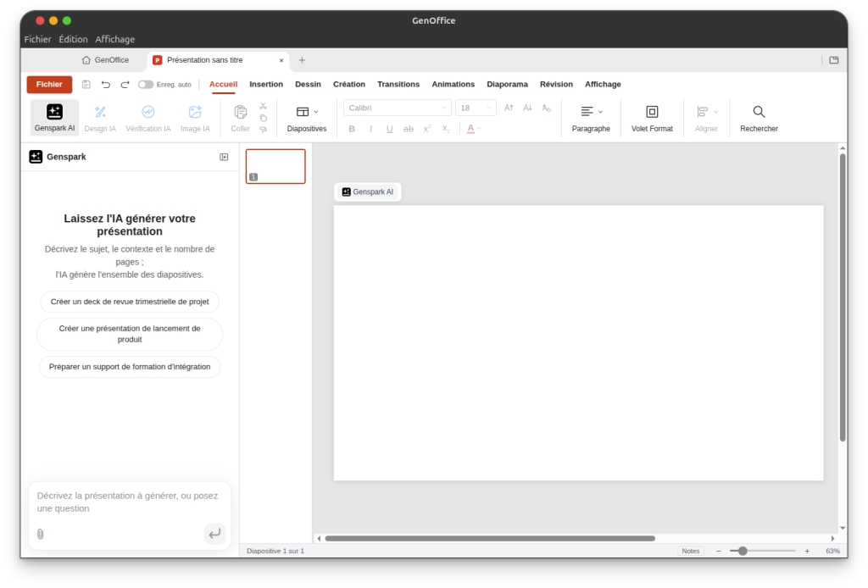The image size is (868, 588).
Task: Use the format painter icon
Action: tap(264, 130)
